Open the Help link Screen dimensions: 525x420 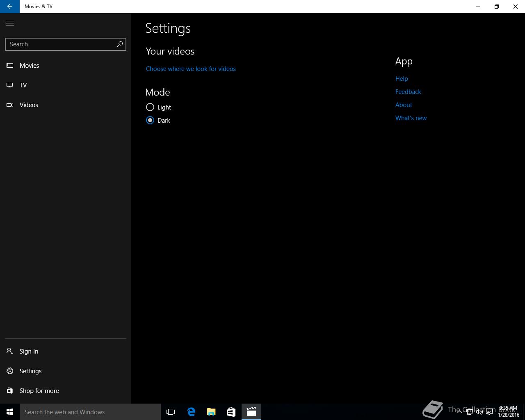pyautogui.click(x=402, y=79)
